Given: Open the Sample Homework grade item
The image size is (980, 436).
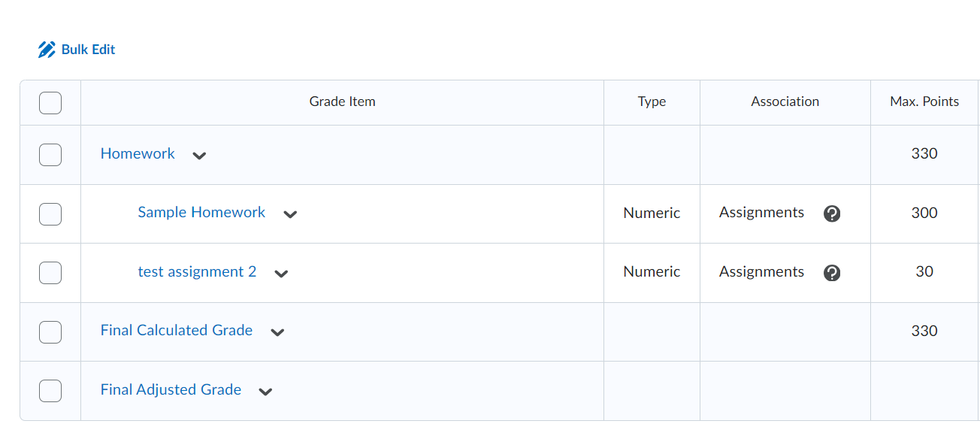Looking at the screenshot, I should [201, 212].
